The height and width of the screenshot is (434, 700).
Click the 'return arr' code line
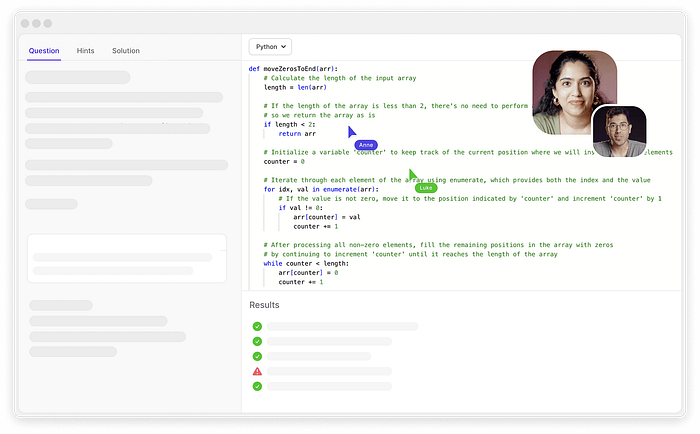(297, 132)
